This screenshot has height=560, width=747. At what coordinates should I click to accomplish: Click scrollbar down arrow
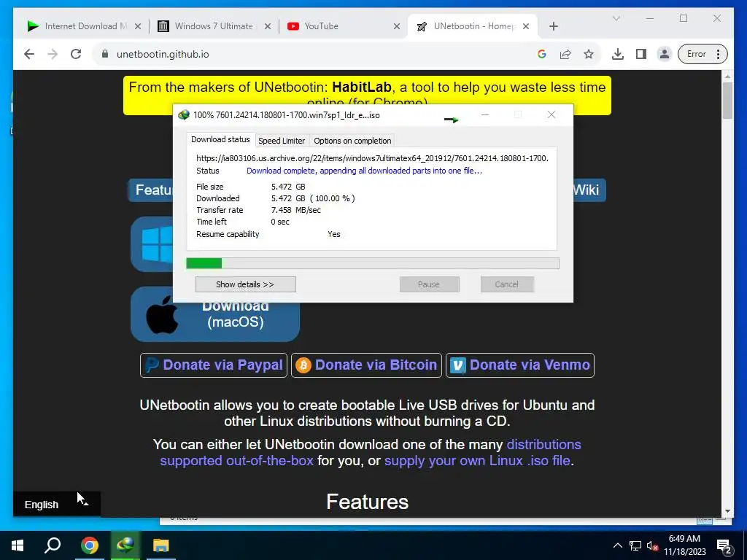[x=727, y=511]
